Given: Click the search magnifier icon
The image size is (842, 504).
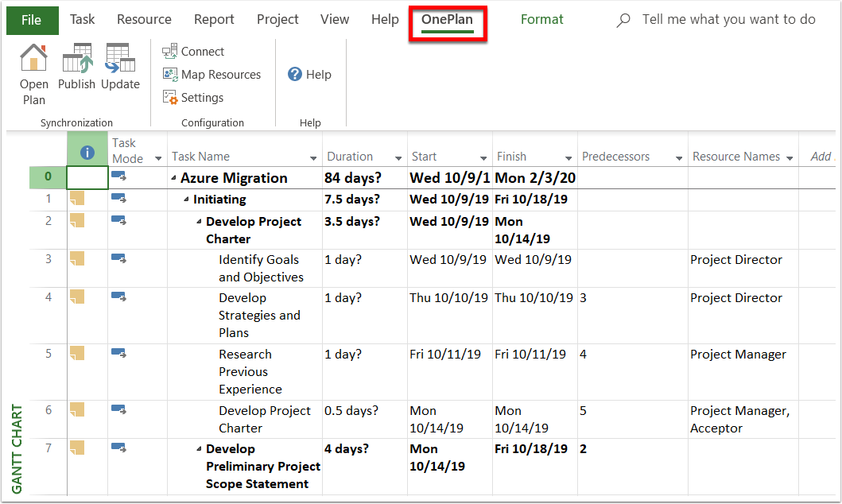Looking at the screenshot, I should tap(623, 19).
